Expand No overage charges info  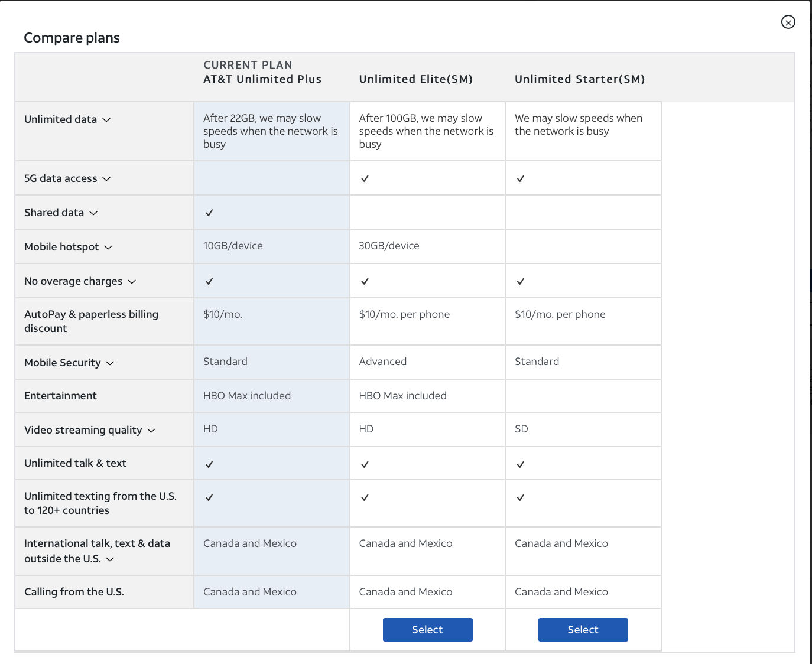132,282
